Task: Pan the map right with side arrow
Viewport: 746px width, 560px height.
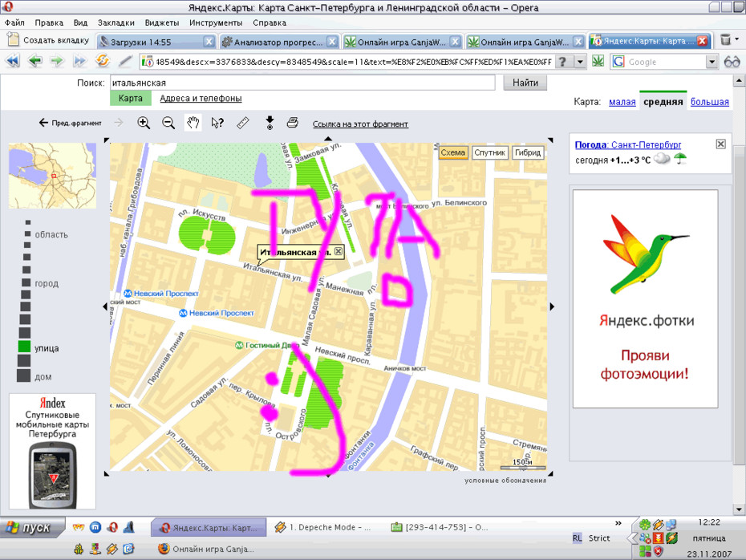Action: coord(552,306)
